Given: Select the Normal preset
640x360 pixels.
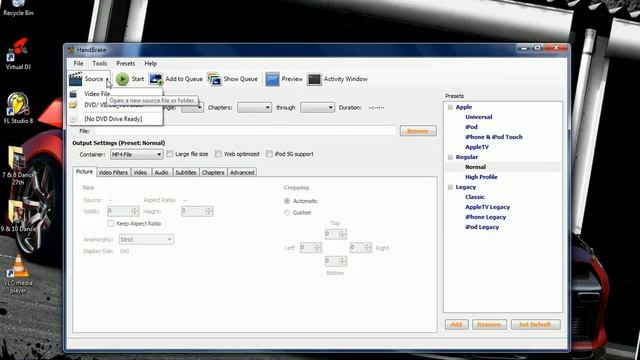Looking at the screenshot, I should (x=475, y=167).
